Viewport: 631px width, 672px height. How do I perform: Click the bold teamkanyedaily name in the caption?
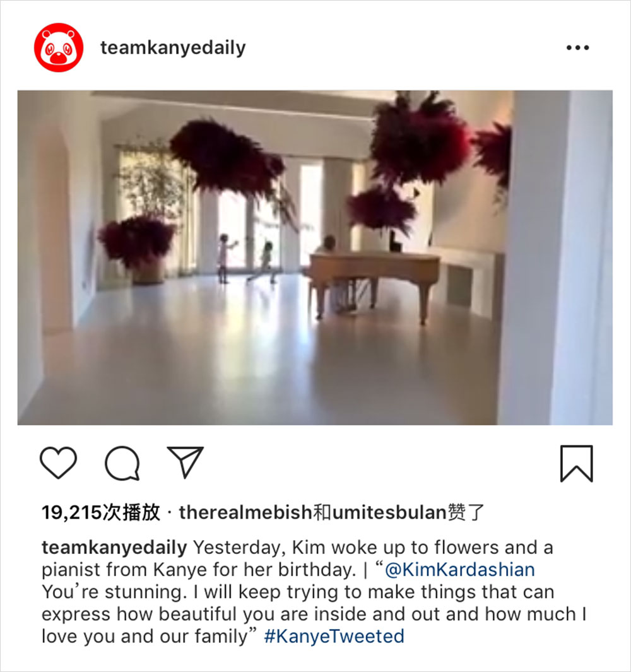114,548
